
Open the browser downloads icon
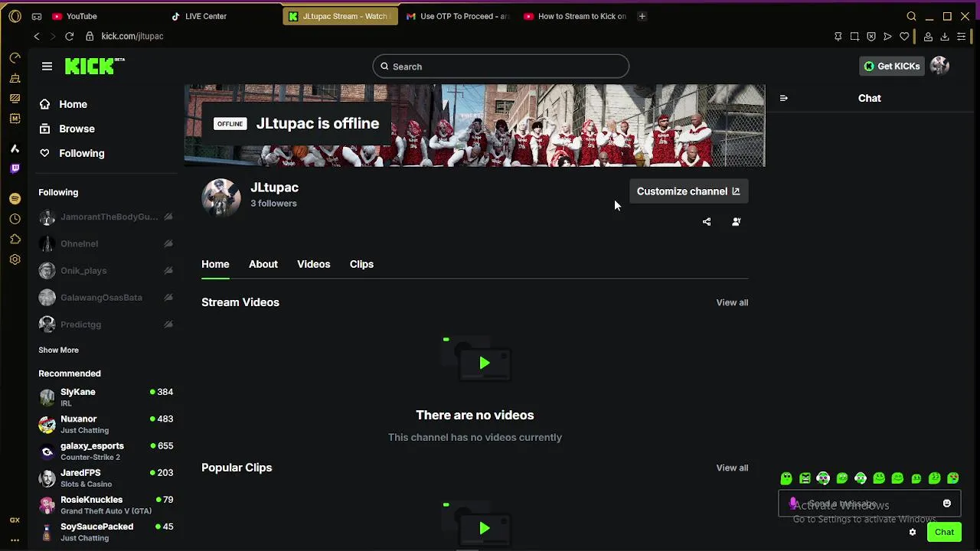pyautogui.click(x=945, y=37)
